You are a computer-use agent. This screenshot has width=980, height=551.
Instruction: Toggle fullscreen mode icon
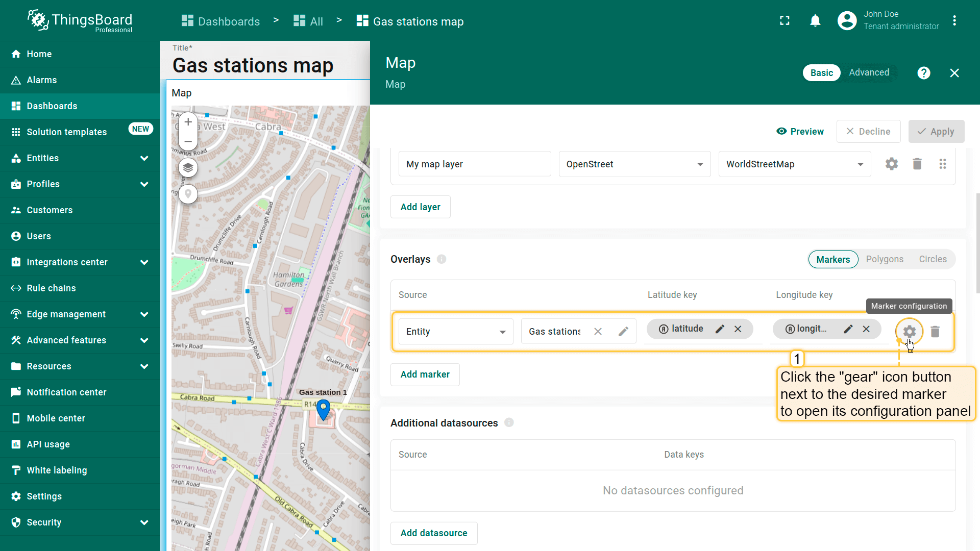(785, 21)
